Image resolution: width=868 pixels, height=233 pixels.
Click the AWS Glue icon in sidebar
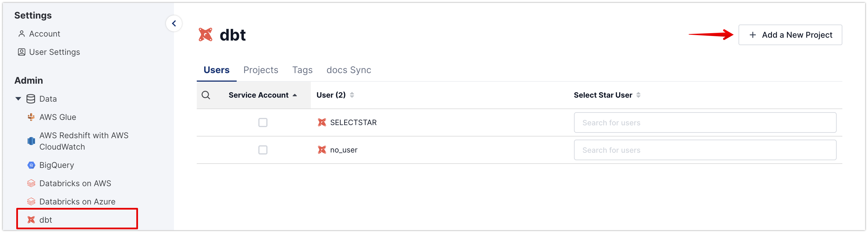coord(31,117)
